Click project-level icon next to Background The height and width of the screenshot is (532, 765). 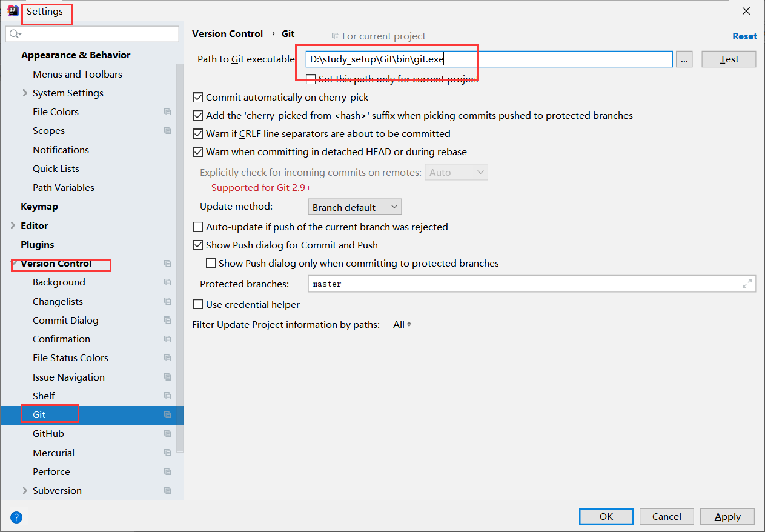(x=168, y=282)
